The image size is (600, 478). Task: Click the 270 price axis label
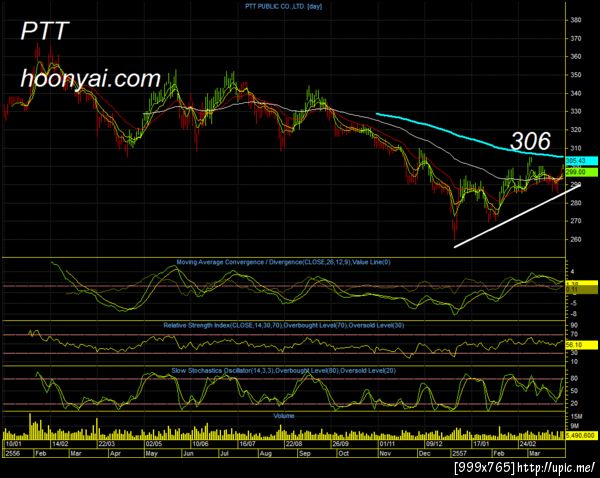(576, 221)
